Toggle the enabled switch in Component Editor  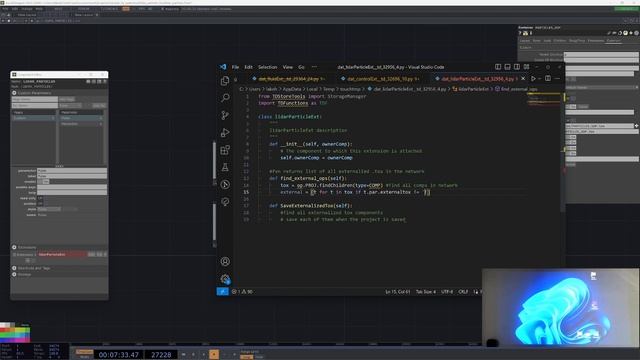40,203
